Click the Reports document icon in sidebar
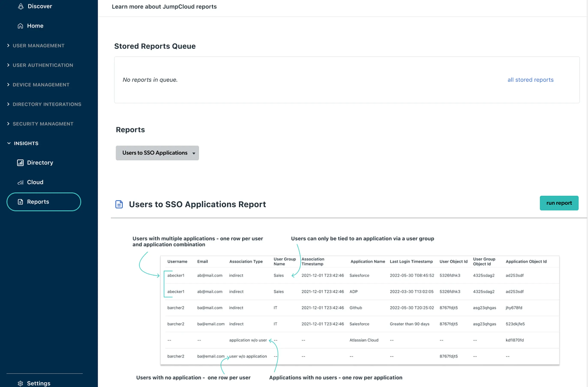The image size is (588, 387). tap(20, 202)
